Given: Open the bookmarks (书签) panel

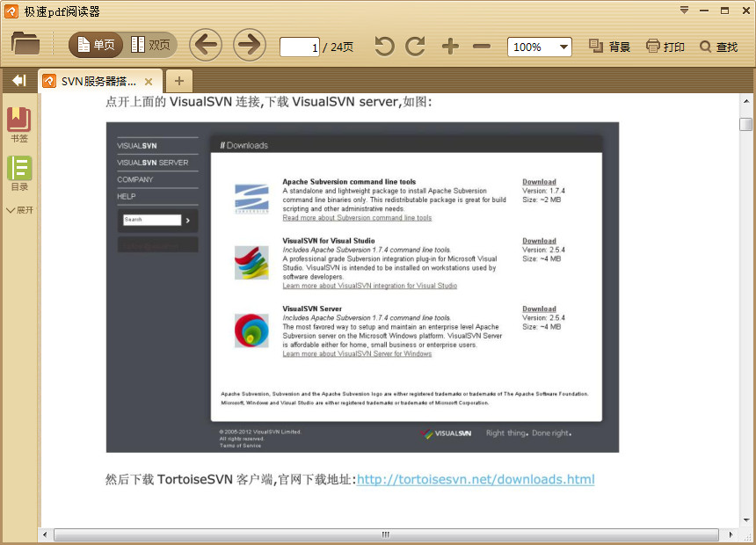Looking at the screenshot, I should (19, 125).
